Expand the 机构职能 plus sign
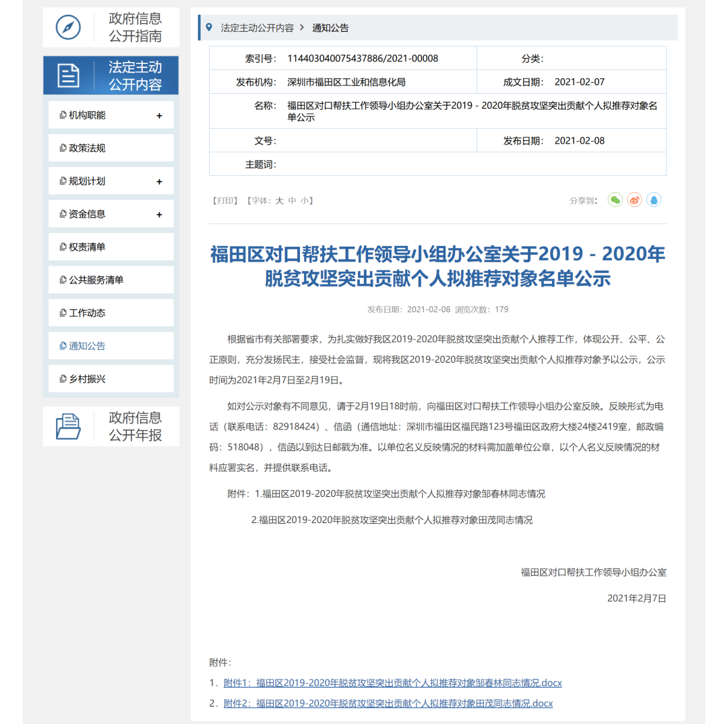Viewport: 728px width, 724px height. pos(159,116)
